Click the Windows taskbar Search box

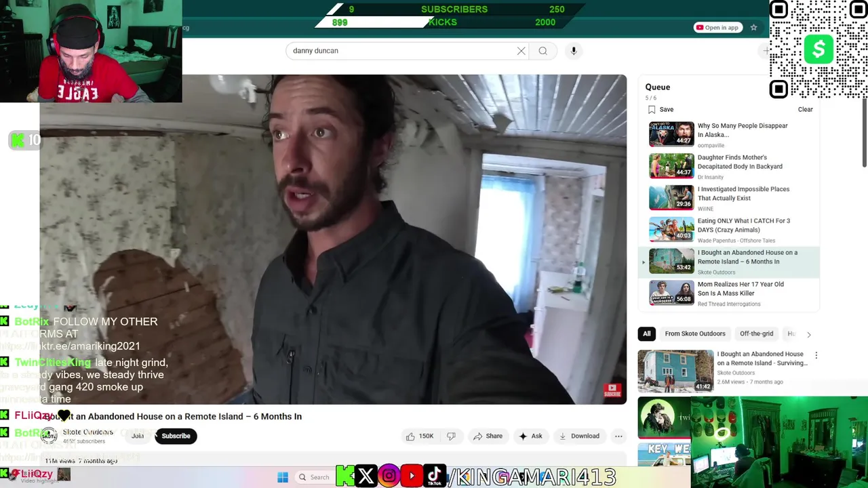[314, 477]
